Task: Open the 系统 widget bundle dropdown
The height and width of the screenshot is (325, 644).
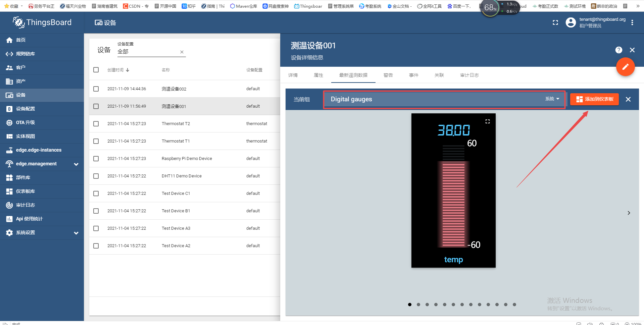Action: [552, 99]
